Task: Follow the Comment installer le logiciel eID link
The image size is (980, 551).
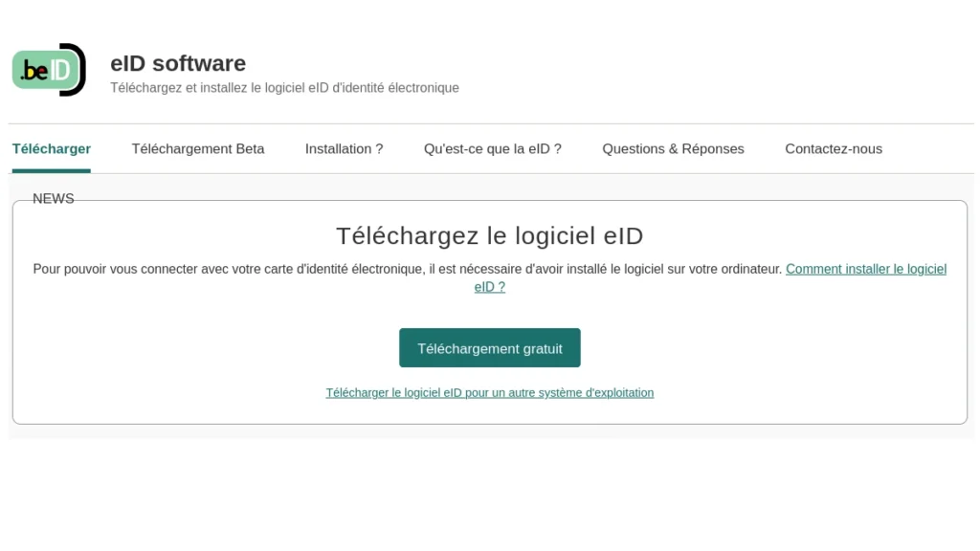Action: click(865, 270)
